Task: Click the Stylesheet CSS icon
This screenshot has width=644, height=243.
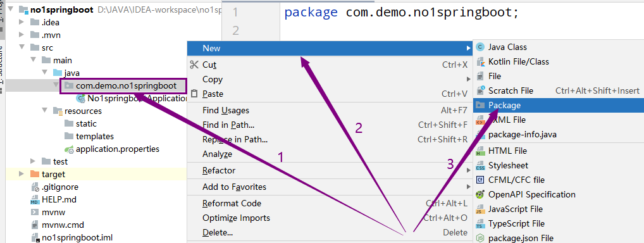Action: (480, 166)
